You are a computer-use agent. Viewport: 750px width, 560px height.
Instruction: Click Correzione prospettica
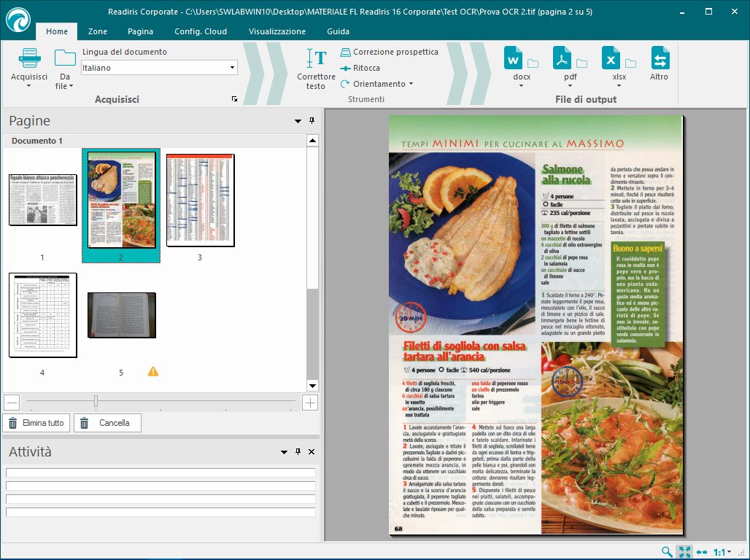[389, 52]
